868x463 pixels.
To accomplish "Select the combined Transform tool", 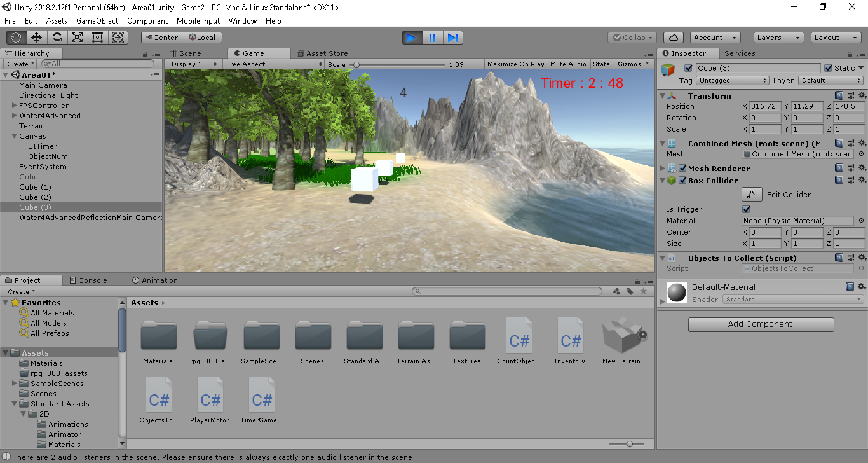I will click(x=118, y=38).
